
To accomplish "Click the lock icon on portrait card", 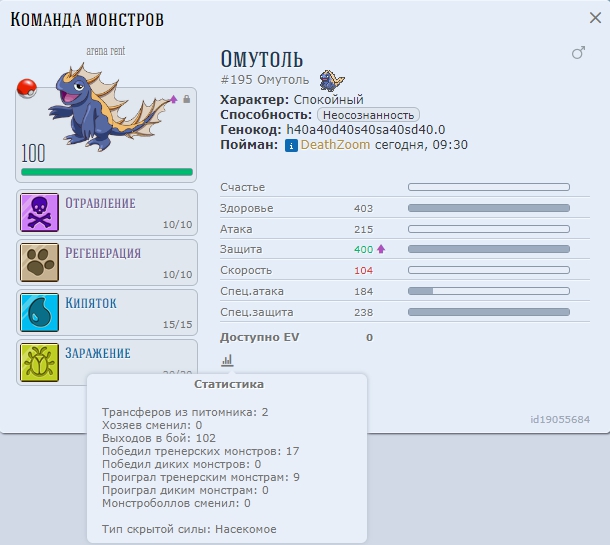I will coord(187,99).
